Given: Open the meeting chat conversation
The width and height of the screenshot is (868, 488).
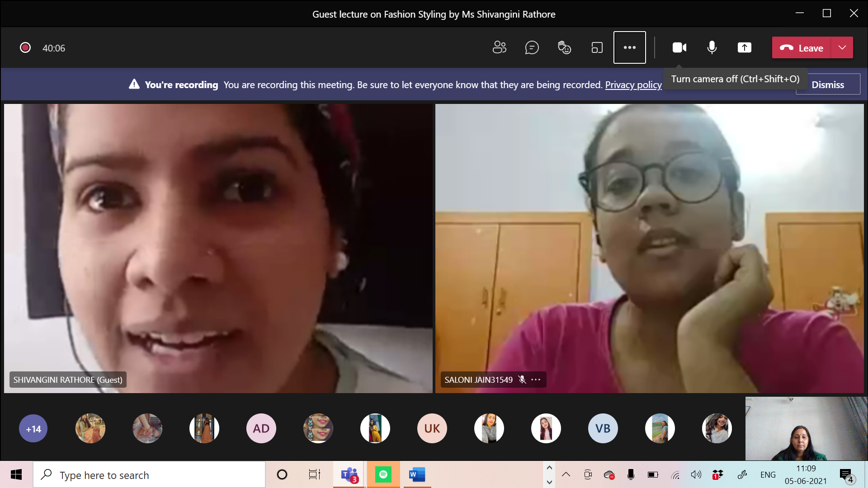Looking at the screenshot, I should tap(532, 47).
